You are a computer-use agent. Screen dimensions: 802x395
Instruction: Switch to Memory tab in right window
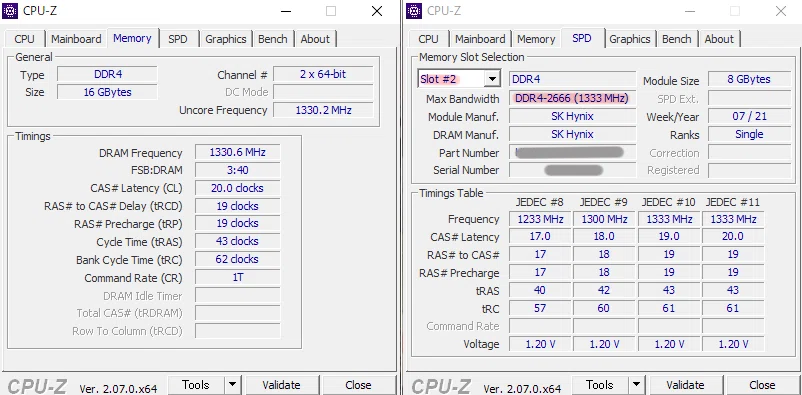point(536,39)
